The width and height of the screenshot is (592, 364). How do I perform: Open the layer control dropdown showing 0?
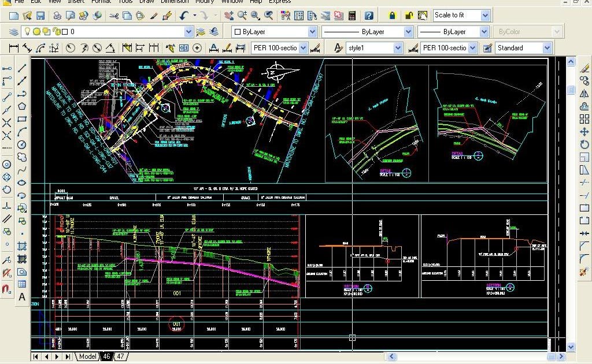click(189, 32)
